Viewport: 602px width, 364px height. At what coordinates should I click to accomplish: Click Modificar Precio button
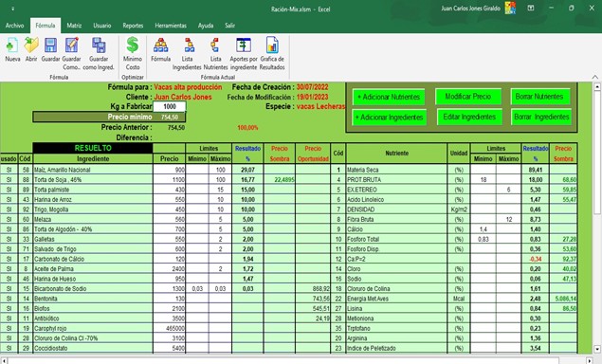[x=468, y=97]
